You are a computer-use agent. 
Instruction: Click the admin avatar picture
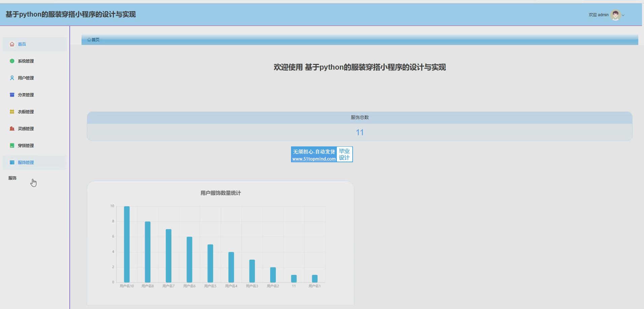tap(615, 15)
